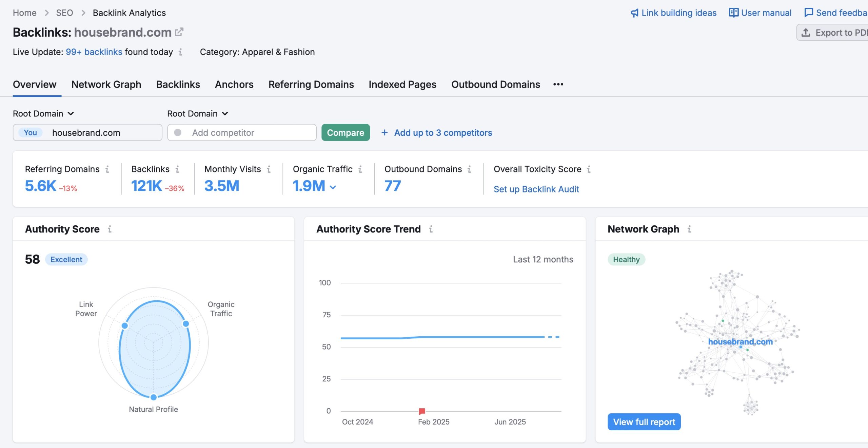Click the Link building ideas megaphone icon
868x448 pixels.
[634, 13]
